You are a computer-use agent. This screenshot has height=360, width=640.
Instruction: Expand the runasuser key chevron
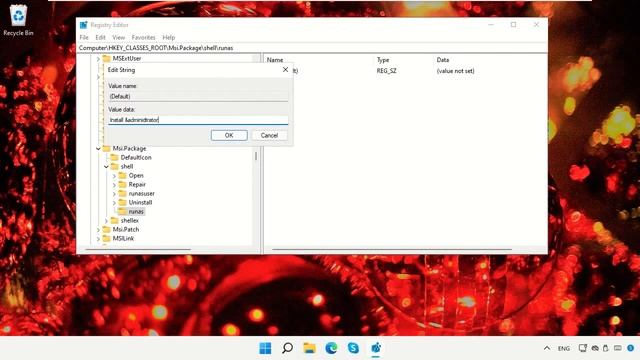click(114, 193)
